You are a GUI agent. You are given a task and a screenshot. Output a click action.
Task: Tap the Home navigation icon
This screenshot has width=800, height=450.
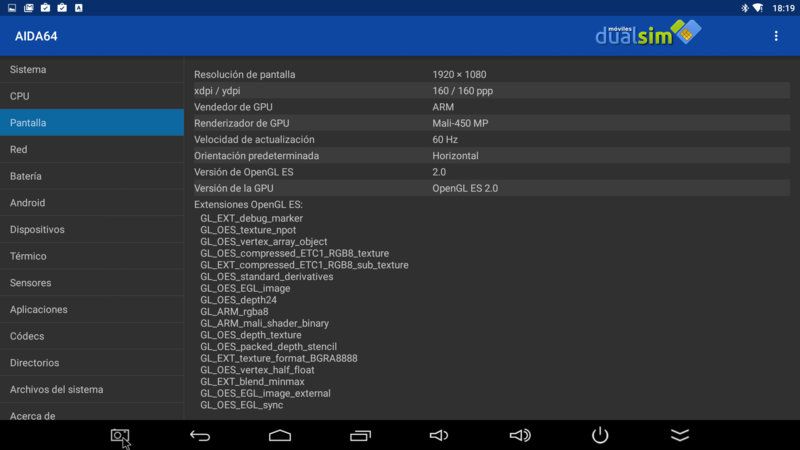[280, 435]
